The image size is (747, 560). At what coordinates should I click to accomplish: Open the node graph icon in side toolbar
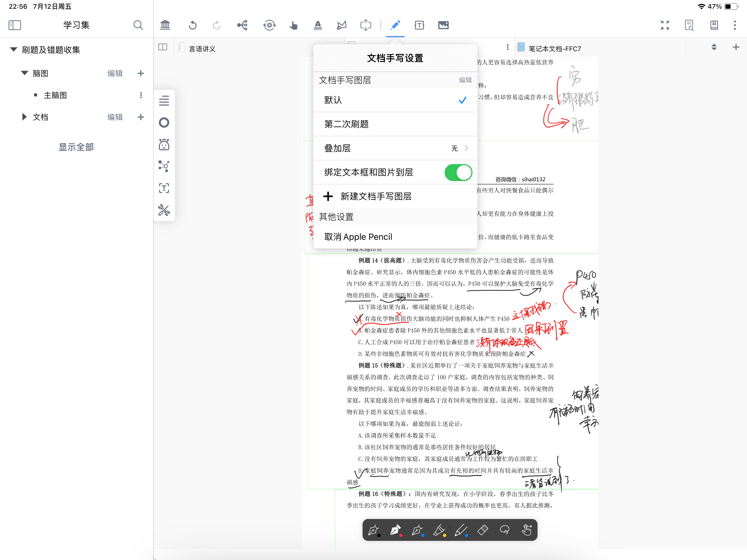pyautogui.click(x=164, y=166)
